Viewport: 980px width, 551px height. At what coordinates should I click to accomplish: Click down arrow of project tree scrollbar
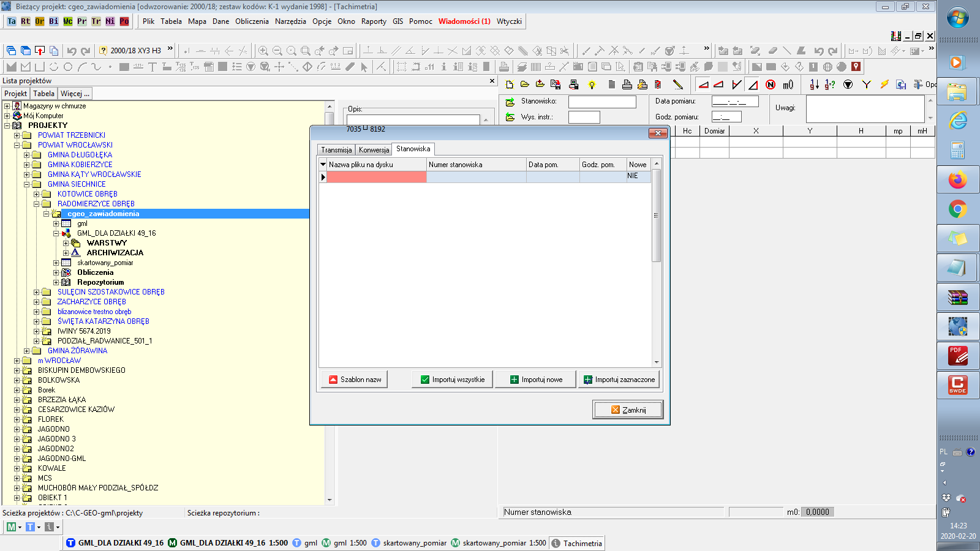(330, 500)
